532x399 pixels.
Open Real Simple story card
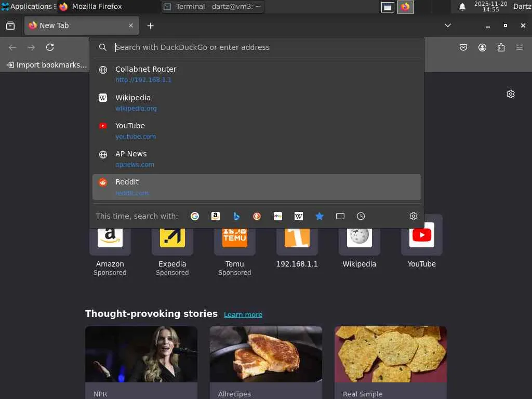click(x=391, y=363)
